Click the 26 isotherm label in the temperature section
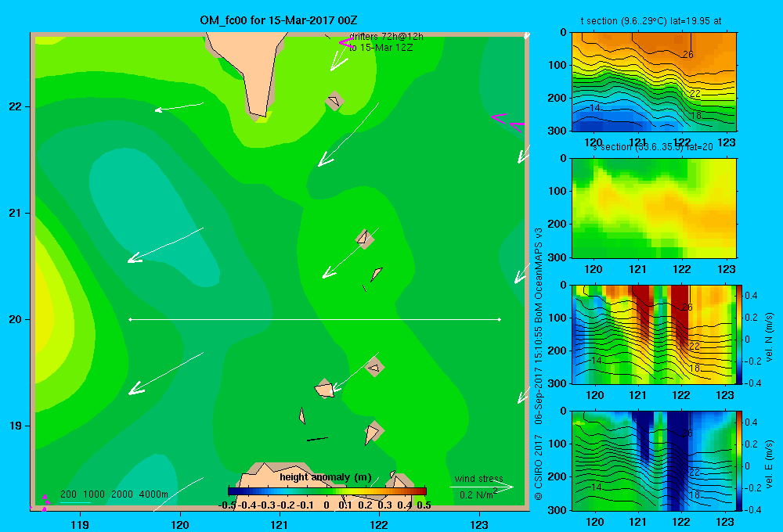The height and width of the screenshot is (532, 783). click(x=688, y=55)
